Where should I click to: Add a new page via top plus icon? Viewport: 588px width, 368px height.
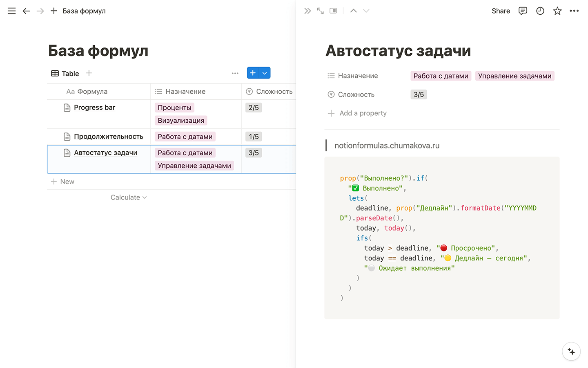click(54, 11)
